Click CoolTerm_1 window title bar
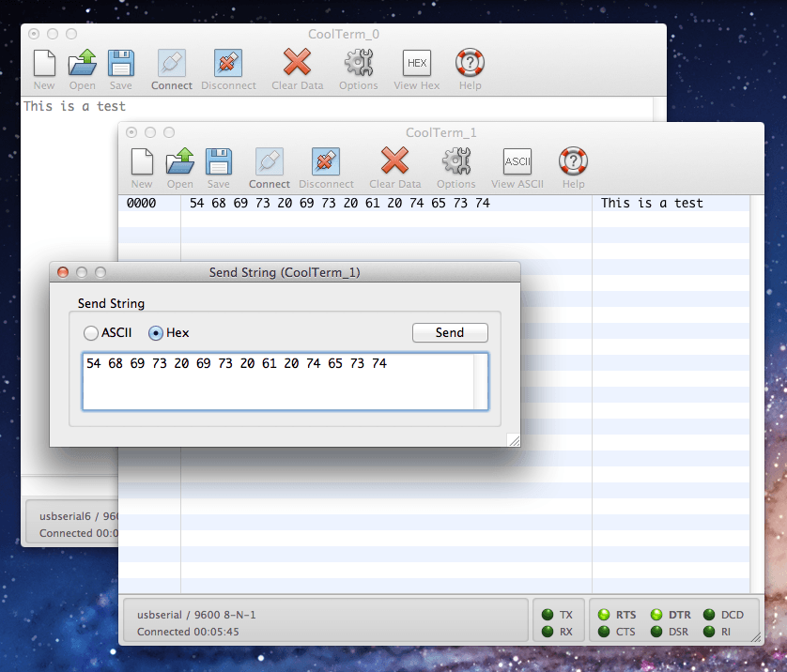 (x=441, y=132)
